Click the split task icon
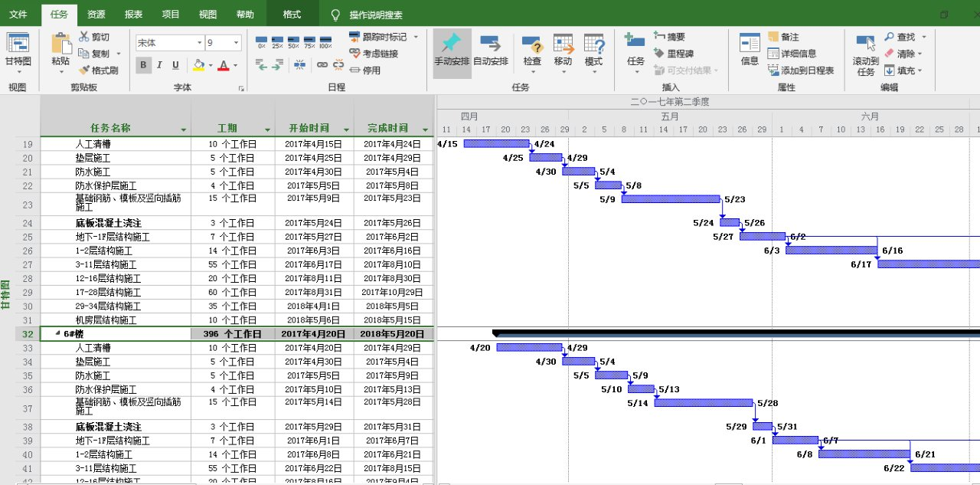Screen dimensions: 980x485 point(299,66)
